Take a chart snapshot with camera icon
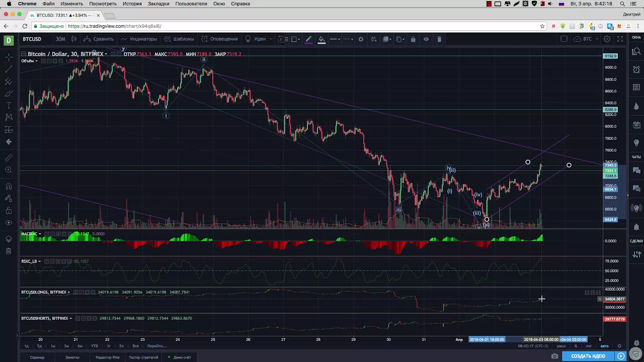The height and width of the screenshot is (362, 644). (x=554, y=356)
